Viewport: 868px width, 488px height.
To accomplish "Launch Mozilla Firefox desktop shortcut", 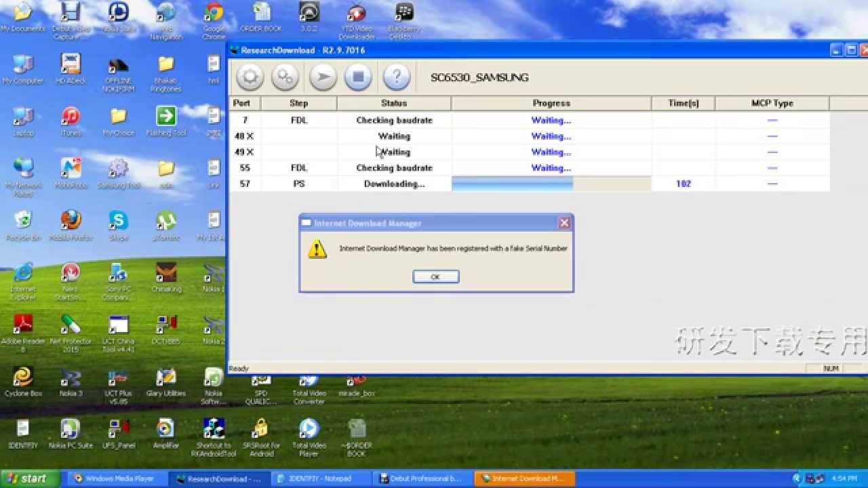I will [71, 226].
